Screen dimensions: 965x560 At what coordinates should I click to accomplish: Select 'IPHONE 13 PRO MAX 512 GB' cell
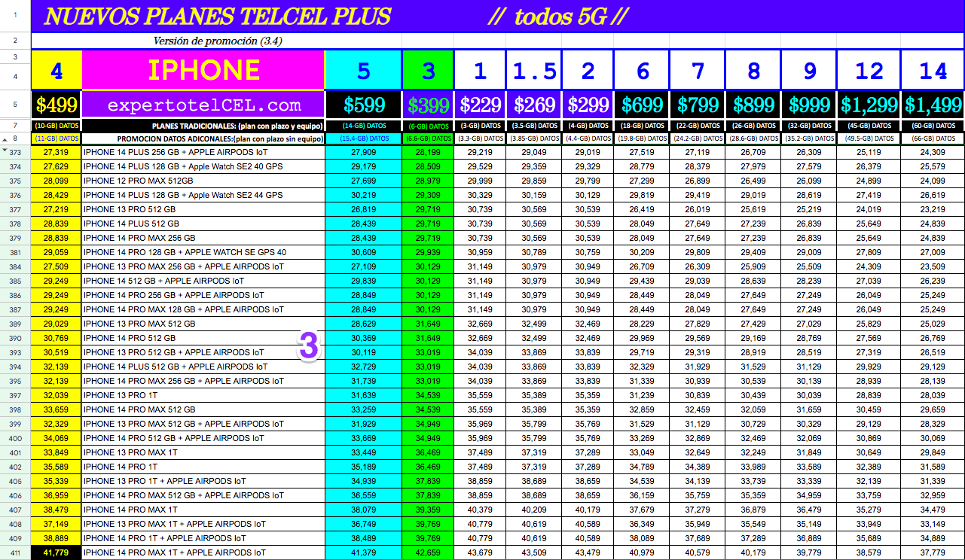203,324
